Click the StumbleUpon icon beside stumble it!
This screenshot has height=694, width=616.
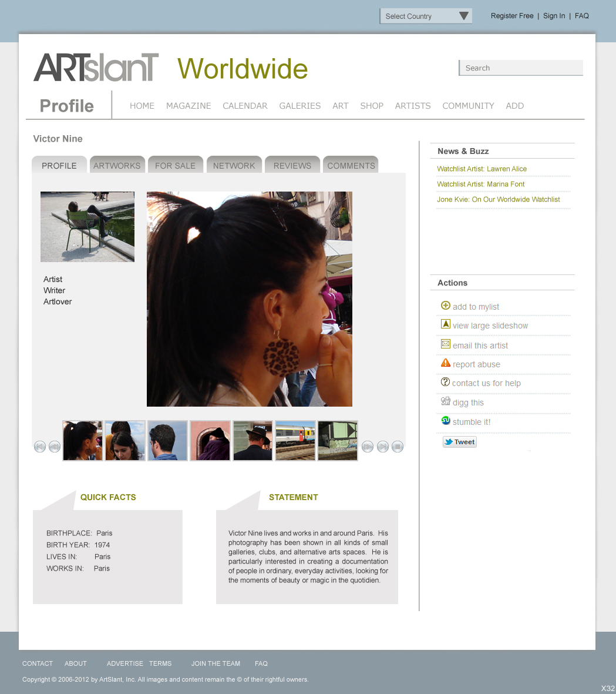(x=446, y=421)
